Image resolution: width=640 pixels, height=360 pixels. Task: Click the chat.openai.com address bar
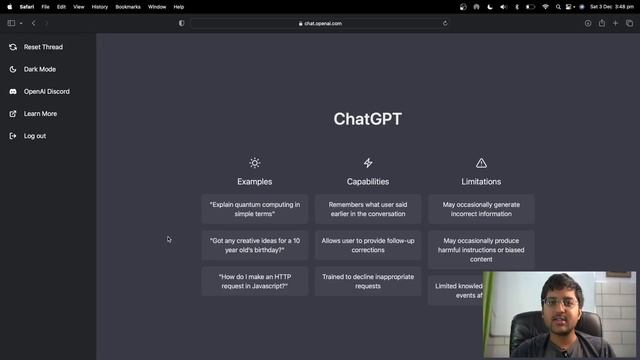pyautogui.click(x=320, y=23)
